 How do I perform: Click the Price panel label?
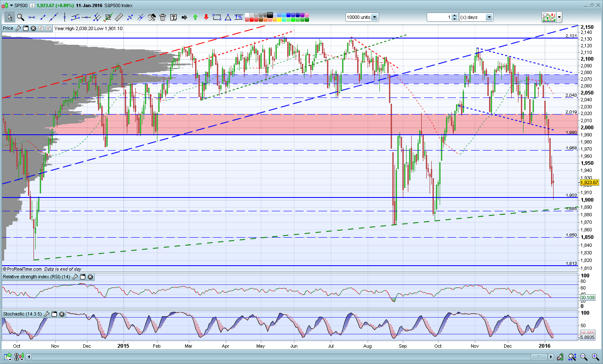(x=8, y=28)
